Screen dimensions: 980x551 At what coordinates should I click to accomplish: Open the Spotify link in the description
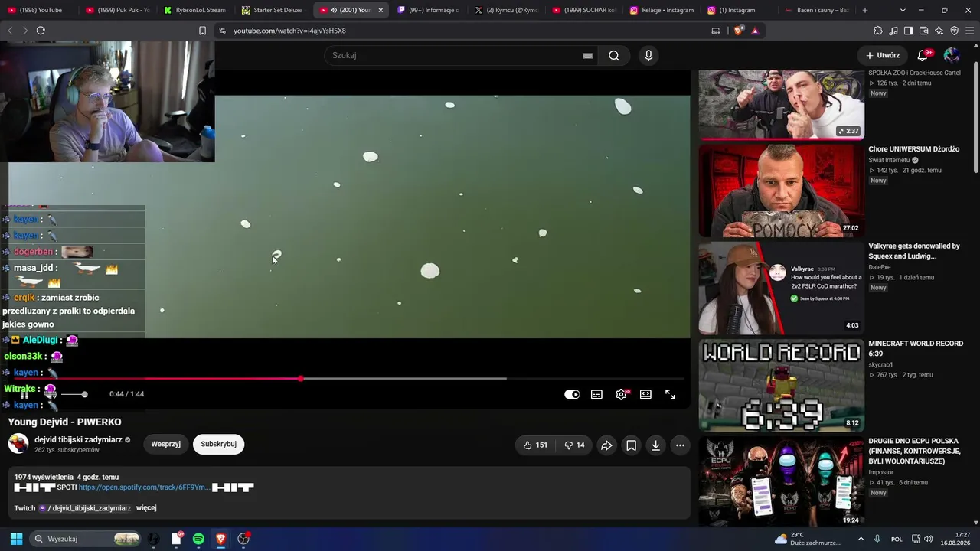142,487
